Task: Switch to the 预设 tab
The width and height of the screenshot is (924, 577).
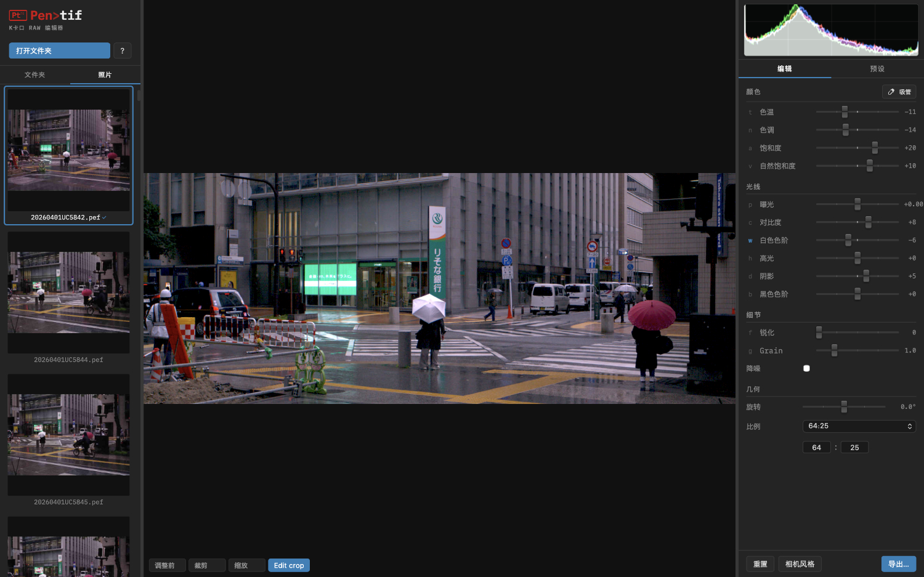Action: click(x=877, y=69)
